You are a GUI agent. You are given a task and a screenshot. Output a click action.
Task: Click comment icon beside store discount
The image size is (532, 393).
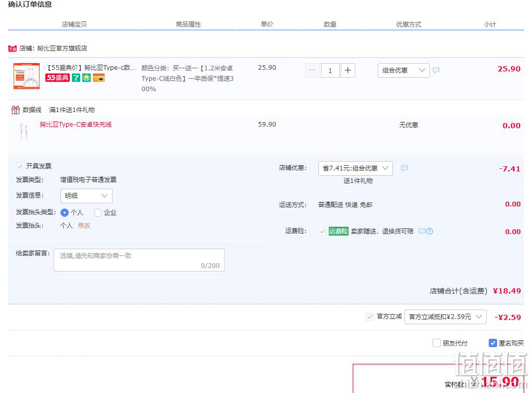(404, 168)
